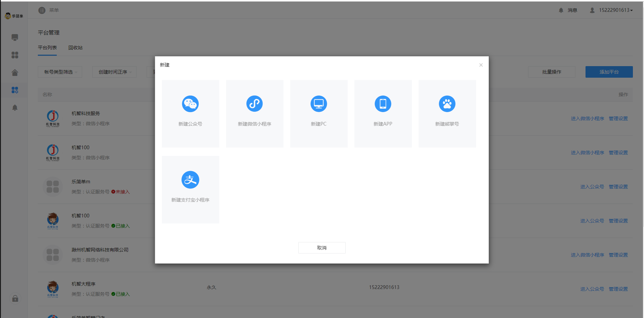Select the platform management sidebar icon
644x318 pixels.
(x=15, y=90)
